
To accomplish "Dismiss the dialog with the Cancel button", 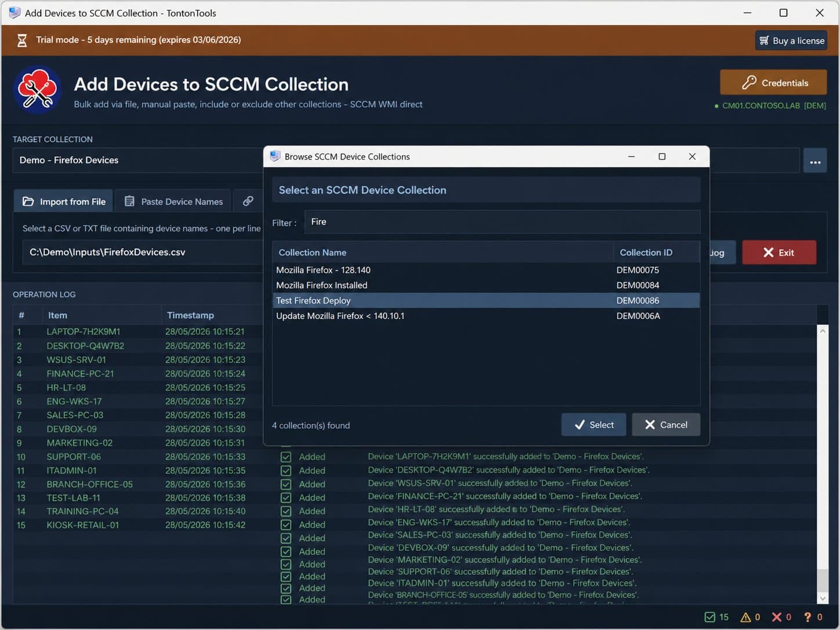I will point(666,425).
